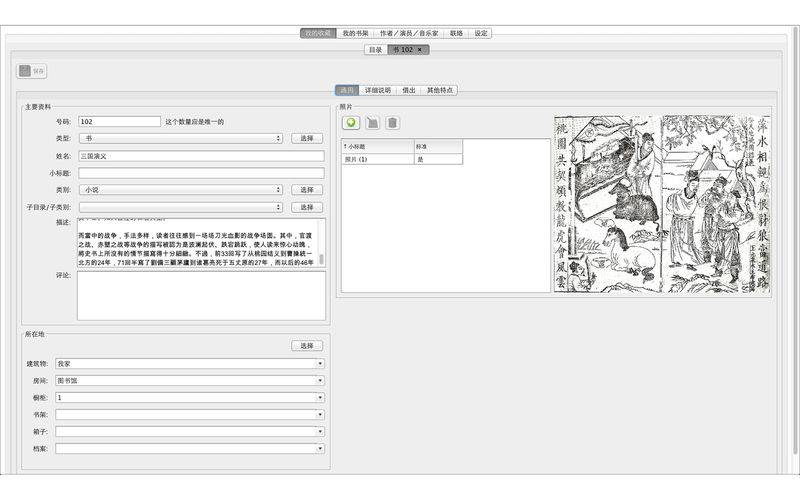This screenshot has width=800, height=500.
Task: Expand the 橱柜 combo box showing 1
Action: pyautogui.click(x=320, y=397)
